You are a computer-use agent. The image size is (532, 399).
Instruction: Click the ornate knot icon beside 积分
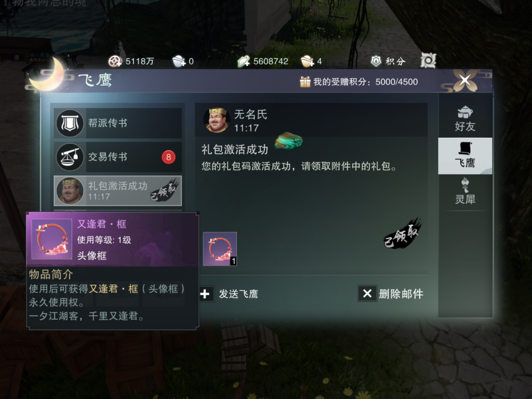click(428, 61)
